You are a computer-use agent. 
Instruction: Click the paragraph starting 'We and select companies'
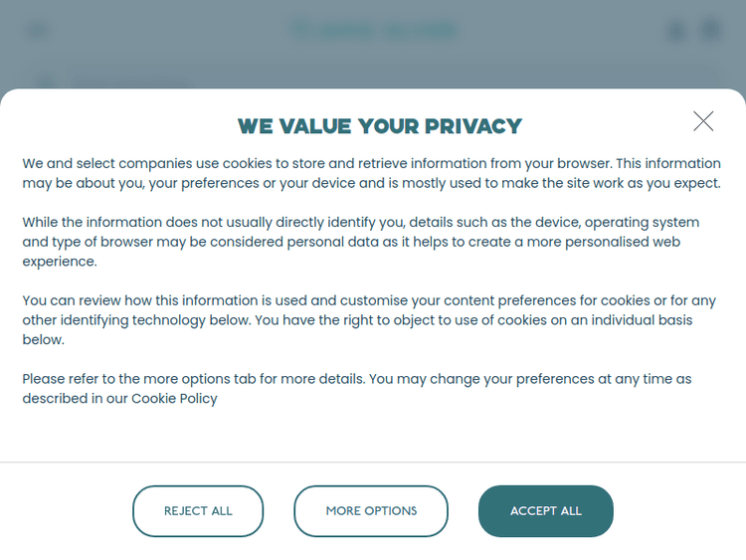(371, 173)
